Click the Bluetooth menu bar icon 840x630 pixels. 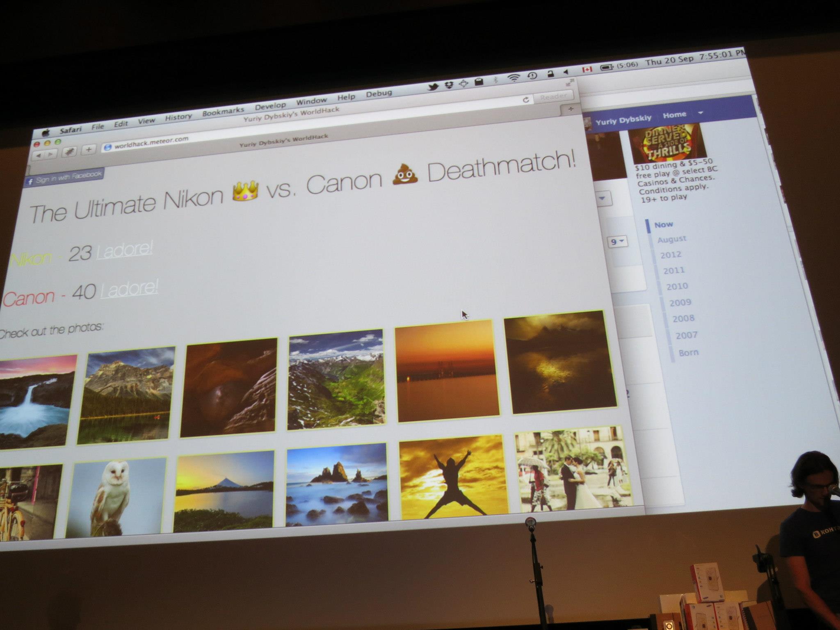point(495,80)
